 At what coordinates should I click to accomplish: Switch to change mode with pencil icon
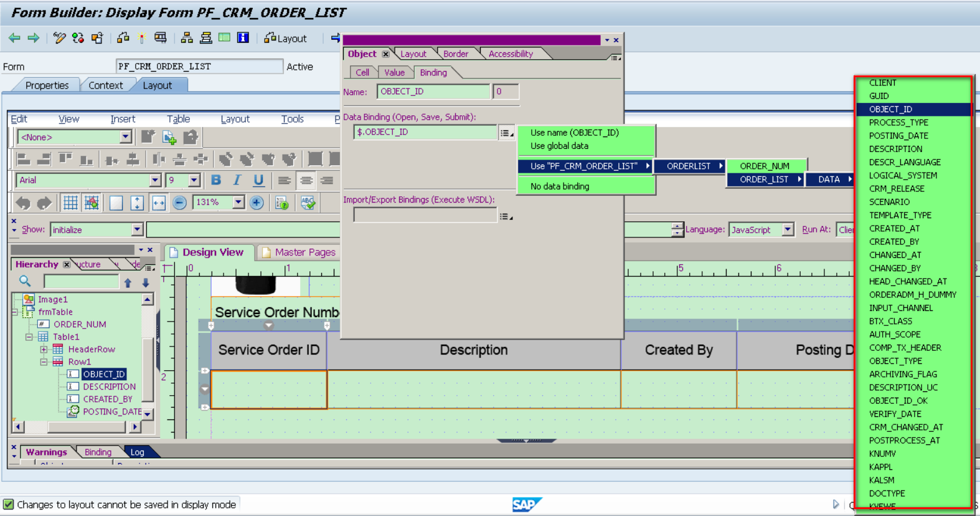pyautogui.click(x=59, y=38)
